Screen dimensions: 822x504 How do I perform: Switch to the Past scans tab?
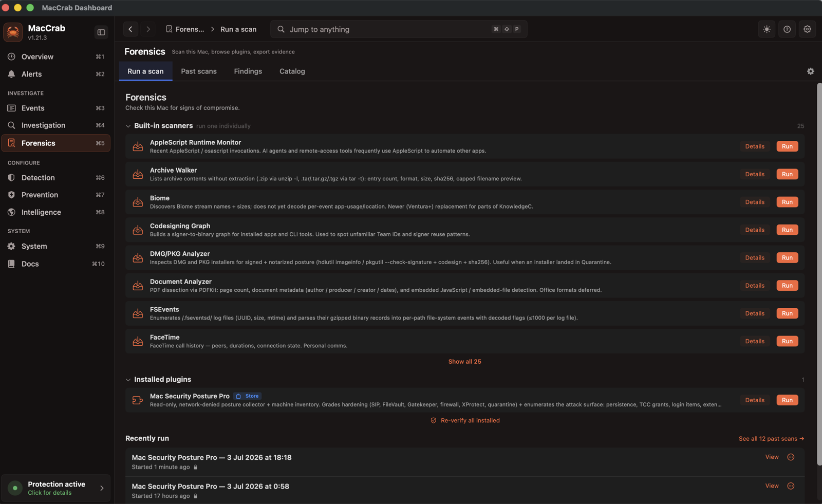pyautogui.click(x=199, y=71)
